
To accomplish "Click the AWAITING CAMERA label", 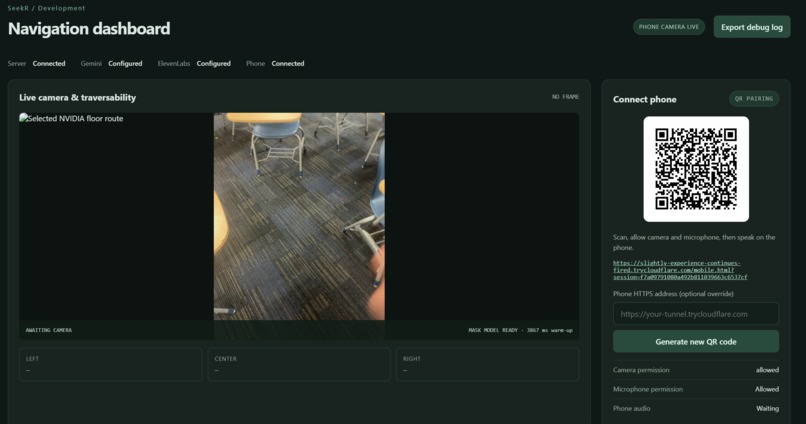I will pos(49,330).
